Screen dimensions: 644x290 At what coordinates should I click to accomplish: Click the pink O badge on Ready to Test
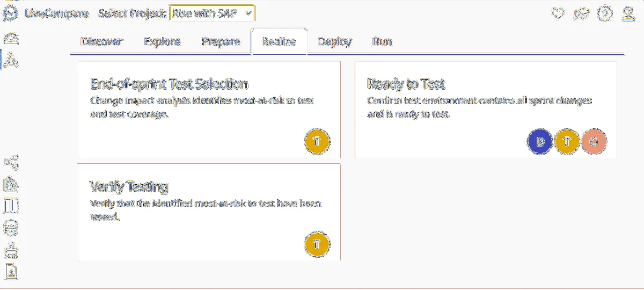[594, 142]
